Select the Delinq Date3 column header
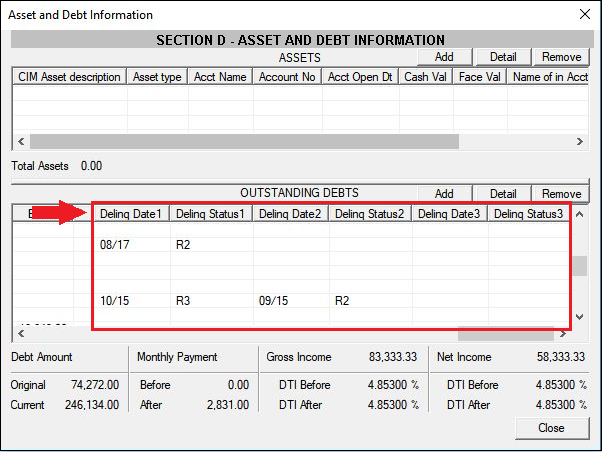This screenshot has width=602, height=452. pyautogui.click(x=449, y=214)
